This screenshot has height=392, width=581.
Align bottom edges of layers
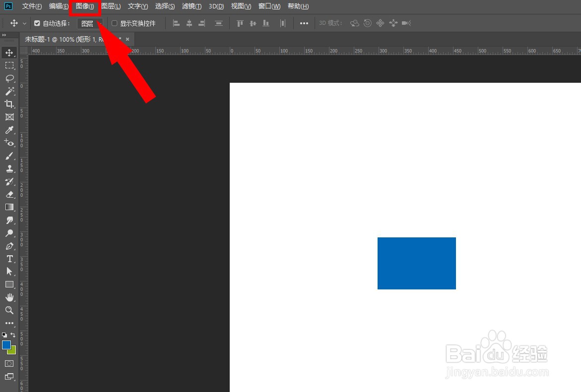click(x=265, y=23)
